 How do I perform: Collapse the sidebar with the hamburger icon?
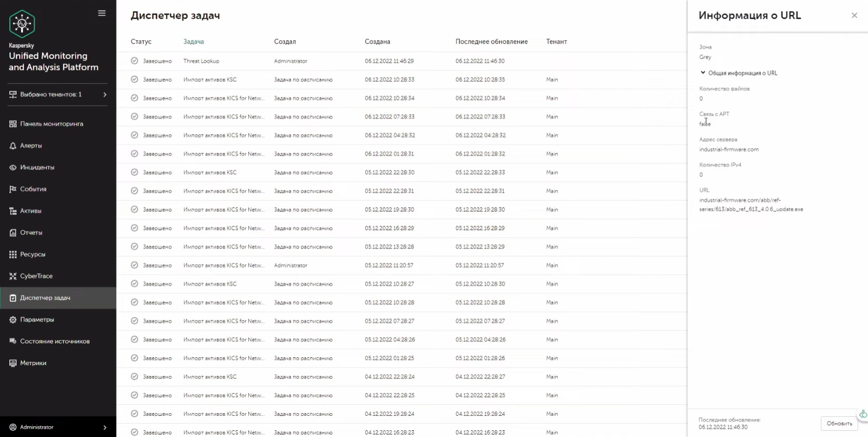[x=102, y=13]
